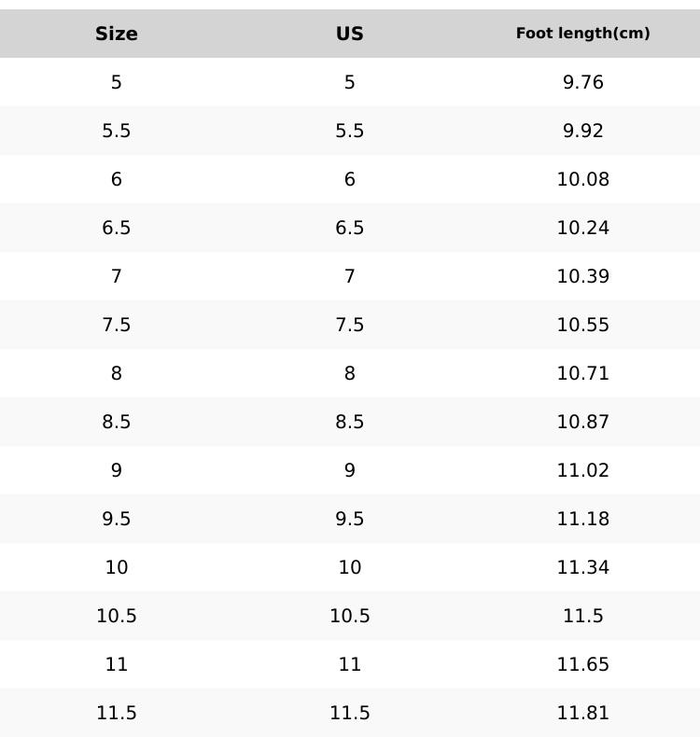Click the 11.65 foot length value
The width and height of the screenshot is (700, 737).
coord(583,664)
